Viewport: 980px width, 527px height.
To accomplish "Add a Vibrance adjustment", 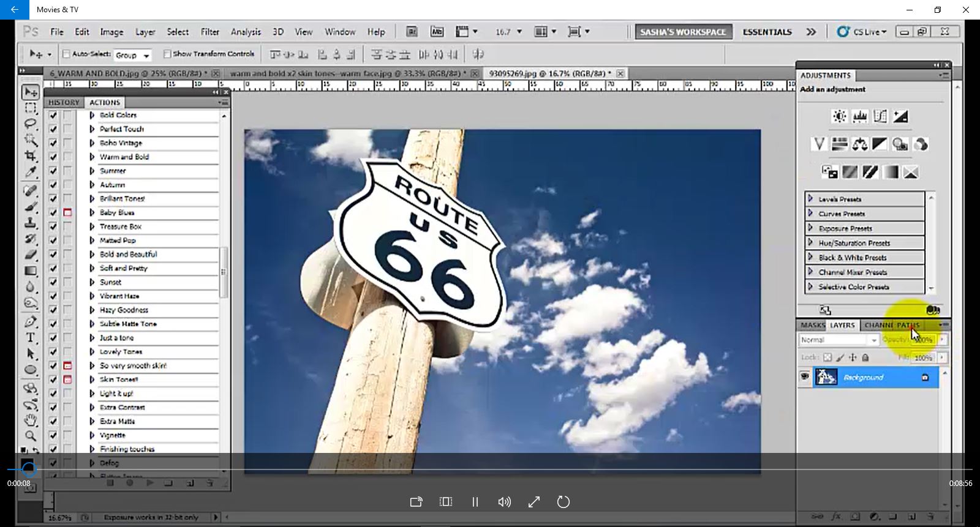I will coord(819,144).
